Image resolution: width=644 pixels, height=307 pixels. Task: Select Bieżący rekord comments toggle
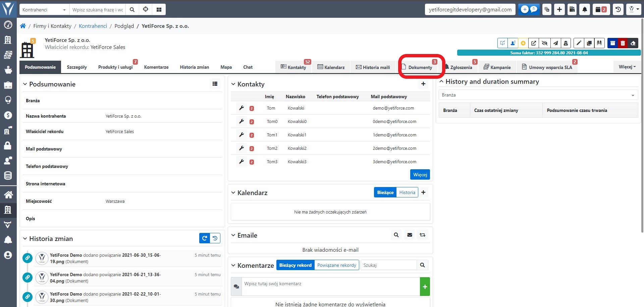295,265
